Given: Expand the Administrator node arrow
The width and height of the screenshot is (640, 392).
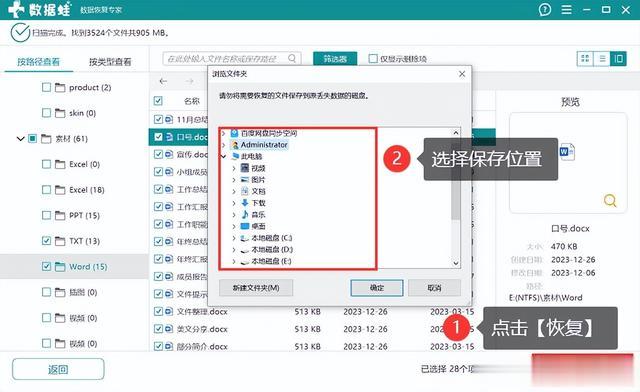Looking at the screenshot, I should [x=223, y=145].
